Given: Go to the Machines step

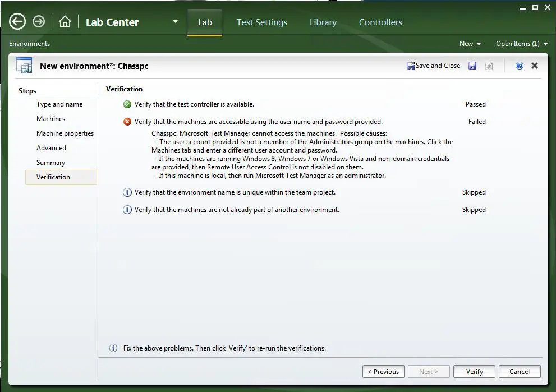Looking at the screenshot, I should tap(50, 119).
